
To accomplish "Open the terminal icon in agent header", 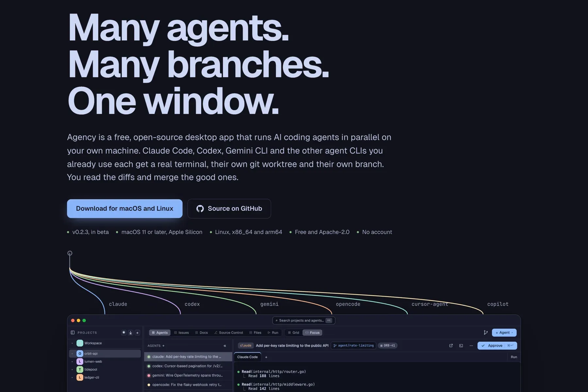I will tap(461, 346).
